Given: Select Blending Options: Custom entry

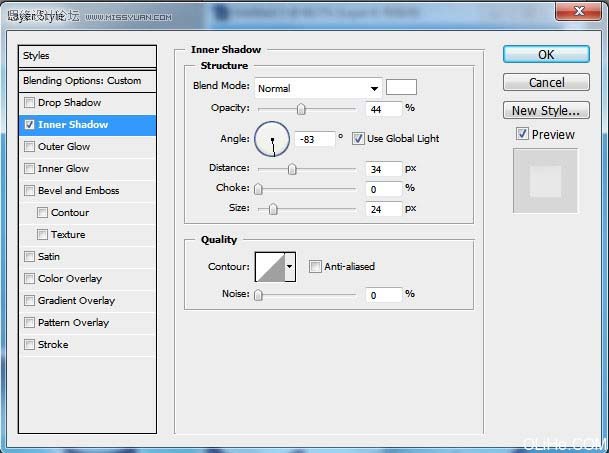Looking at the screenshot, I should pos(87,81).
